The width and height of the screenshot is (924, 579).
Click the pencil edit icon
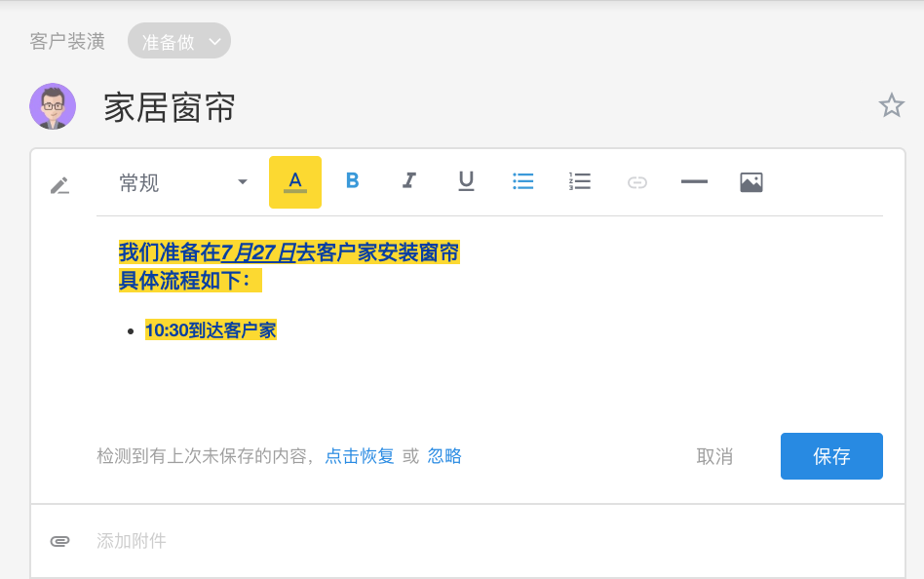click(x=59, y=186)
